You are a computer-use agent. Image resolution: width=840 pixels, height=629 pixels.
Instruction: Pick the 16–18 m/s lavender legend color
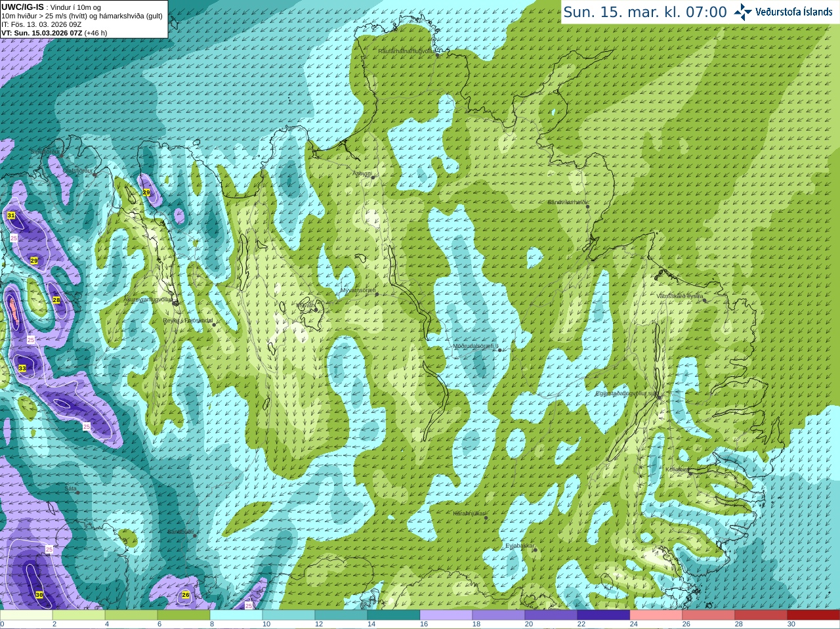coord(446,615)
